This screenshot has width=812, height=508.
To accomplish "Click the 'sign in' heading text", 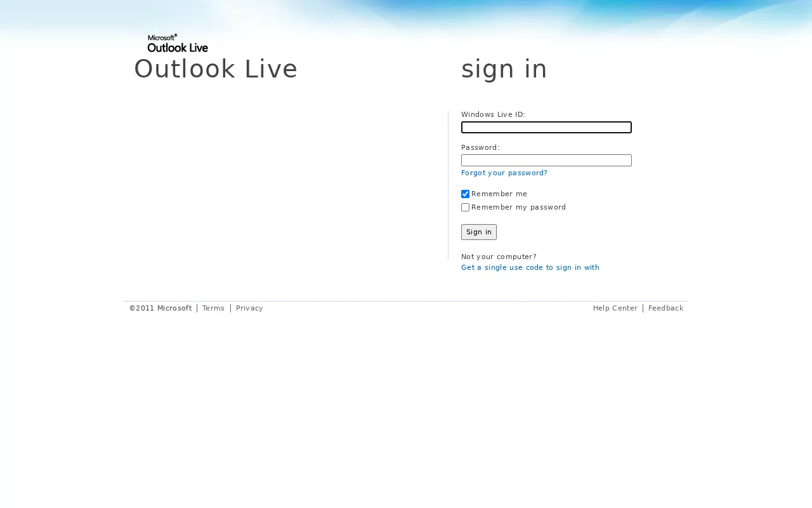I will tap(504, 69).
